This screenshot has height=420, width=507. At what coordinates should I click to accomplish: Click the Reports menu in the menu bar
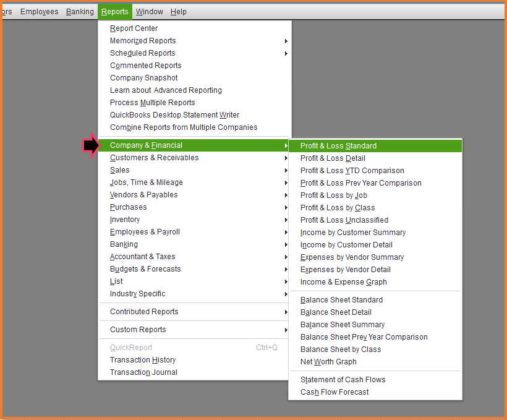(115, 12)
